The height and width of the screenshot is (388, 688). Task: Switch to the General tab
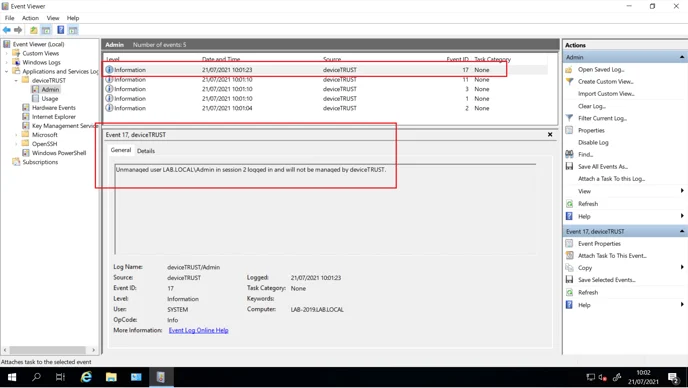121,150
